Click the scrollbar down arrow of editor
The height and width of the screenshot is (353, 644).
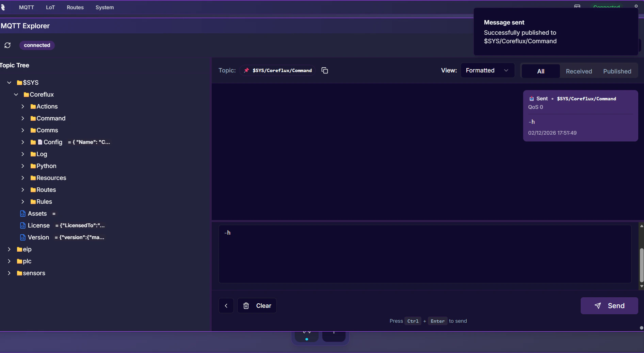coord(642,286)
